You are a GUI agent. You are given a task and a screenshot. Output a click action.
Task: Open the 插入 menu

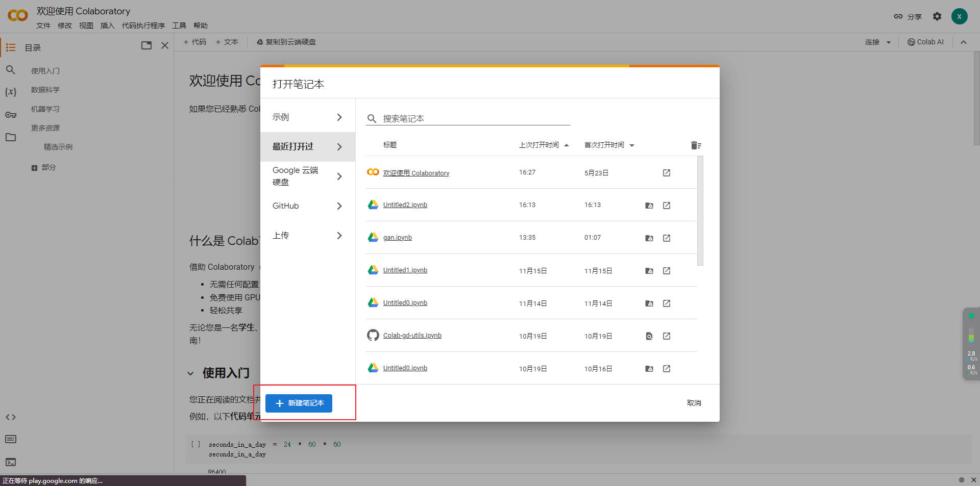108,25
